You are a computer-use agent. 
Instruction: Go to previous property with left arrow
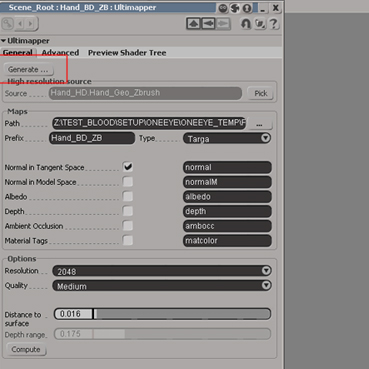tap(20, 24)
